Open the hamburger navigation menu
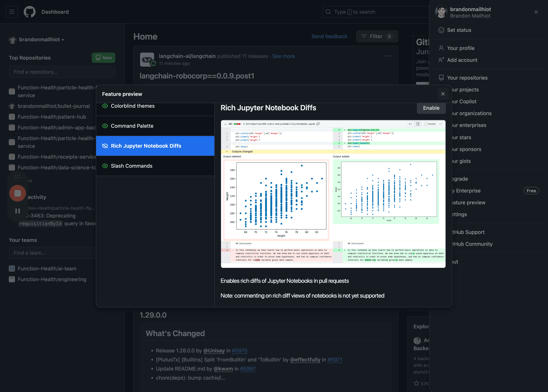 click(x=12, y=12)
